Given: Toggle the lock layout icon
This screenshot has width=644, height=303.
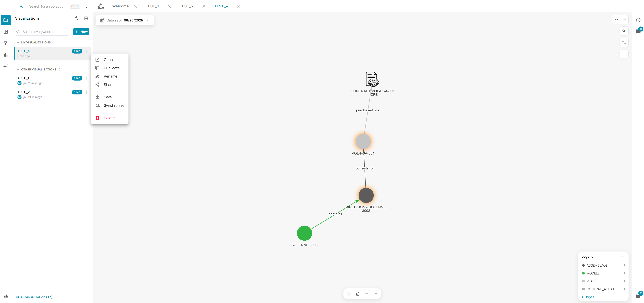Looking at the screenshot, I should [358, 294].
